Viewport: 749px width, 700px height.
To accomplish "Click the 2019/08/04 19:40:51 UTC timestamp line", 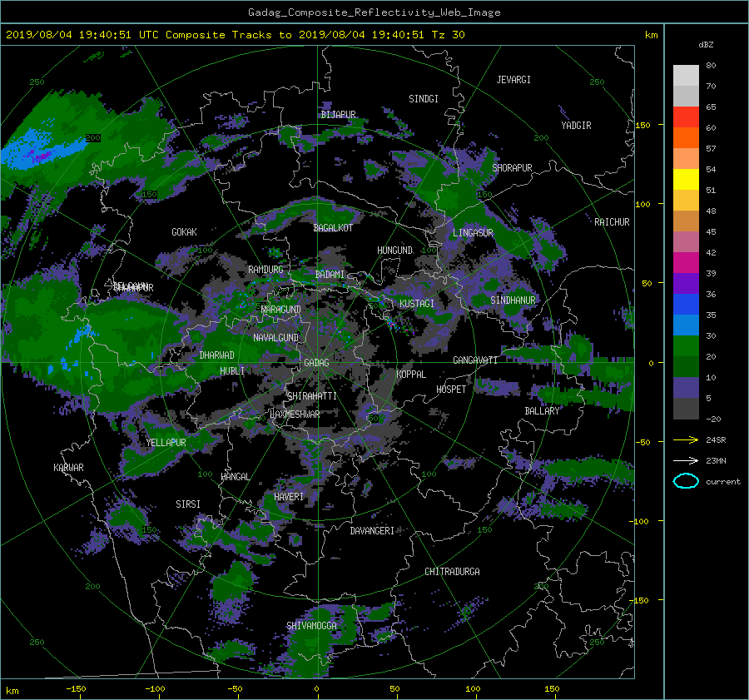I will click(x=235, y=35).
